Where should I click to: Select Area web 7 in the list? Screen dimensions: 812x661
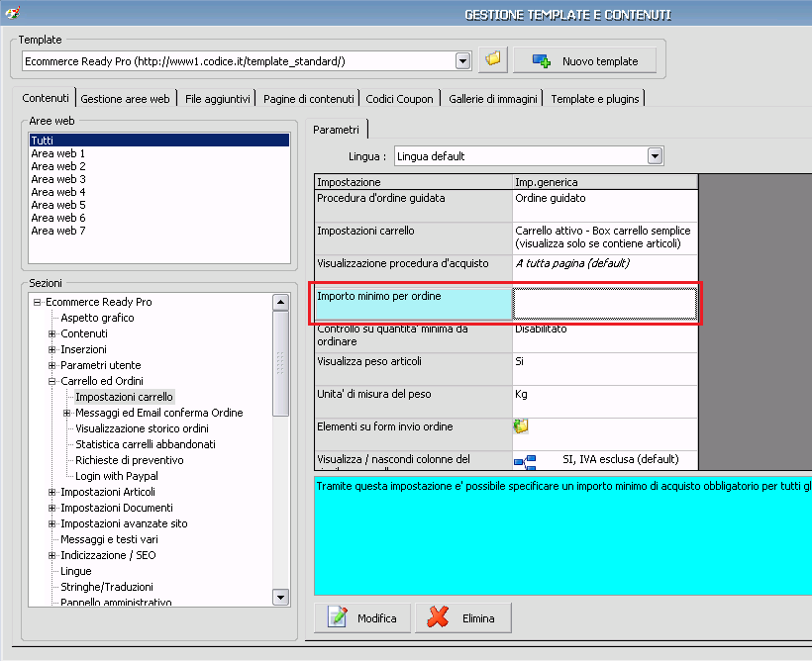pyautogui.click(x=159, y=231)
